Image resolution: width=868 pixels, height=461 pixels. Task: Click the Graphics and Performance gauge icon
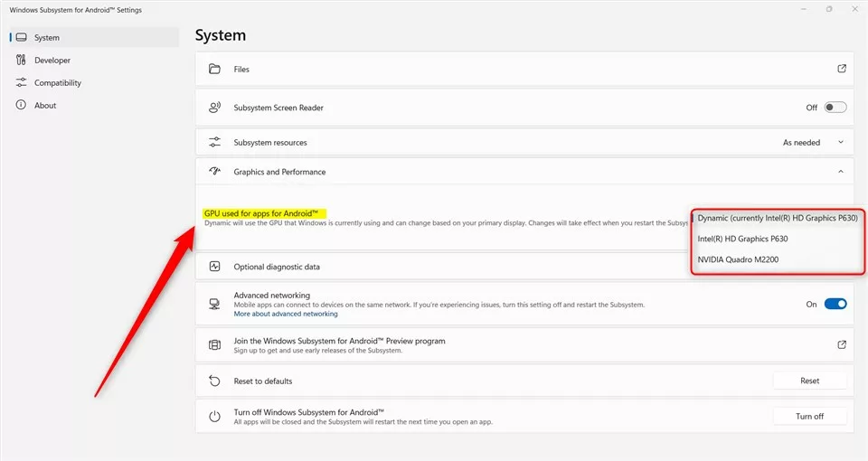(215, 172)
